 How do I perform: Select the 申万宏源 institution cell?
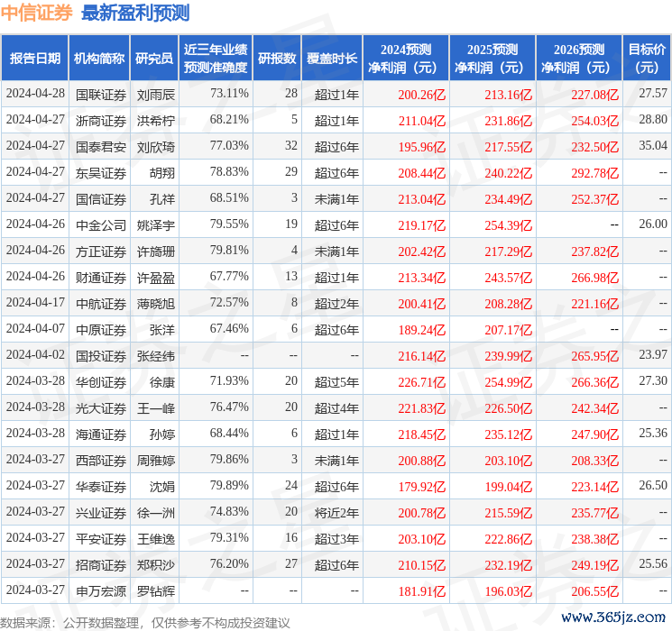101,591
